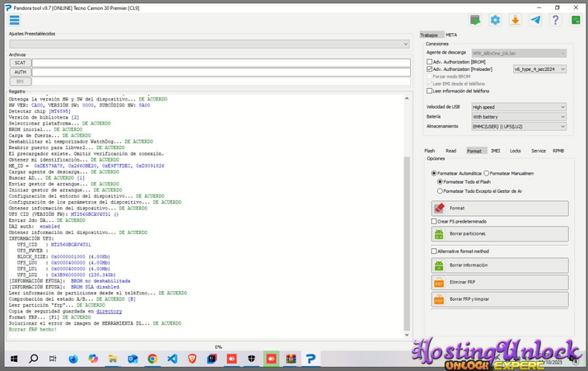Click the orange download arrow icon

(x=515, y=20)
